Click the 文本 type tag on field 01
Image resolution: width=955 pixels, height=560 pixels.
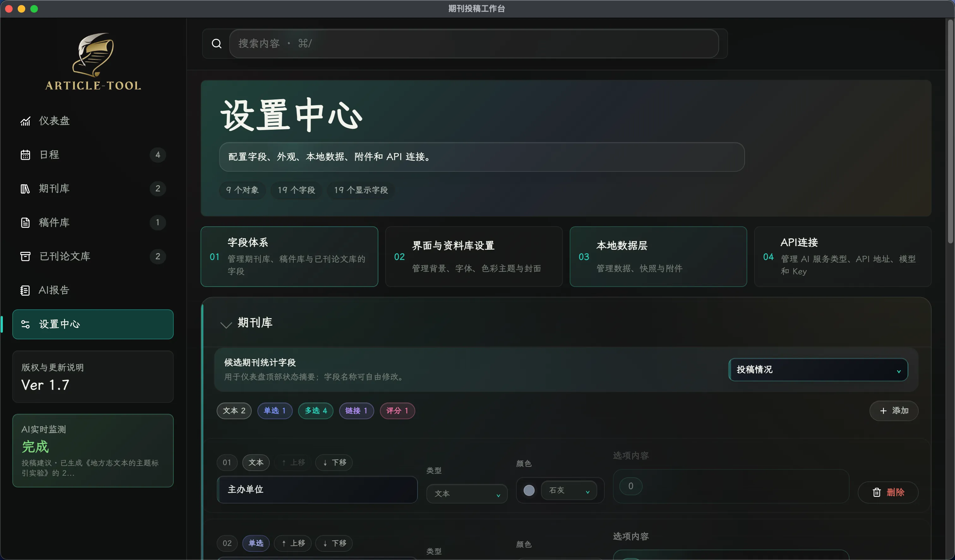point(256,463)
